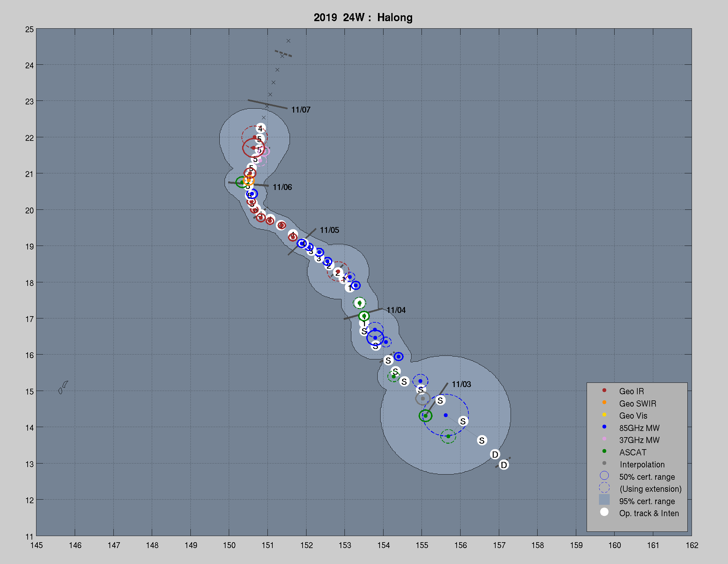728x564 pixels.
Task: Click the gray Interpolation circle on track
Action: 423,398
